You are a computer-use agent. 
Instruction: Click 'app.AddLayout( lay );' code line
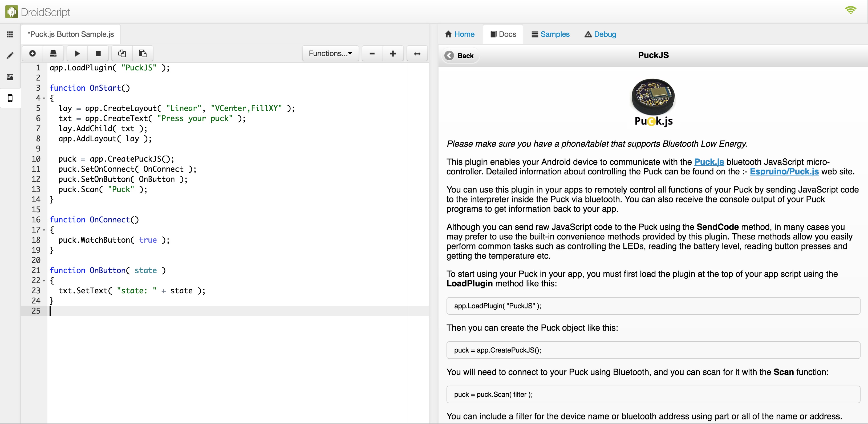105,139
